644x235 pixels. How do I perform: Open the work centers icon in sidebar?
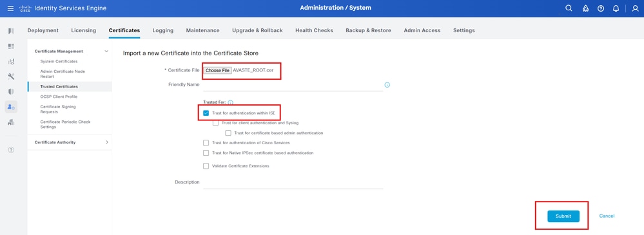pos(11,122)
